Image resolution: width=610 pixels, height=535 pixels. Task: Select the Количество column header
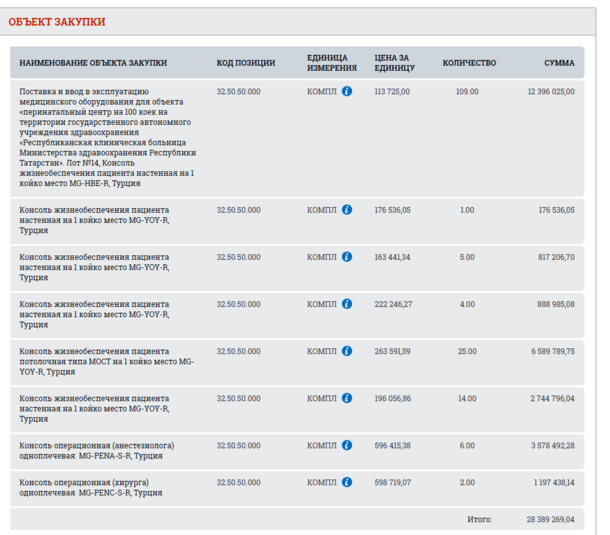point(469,63)
